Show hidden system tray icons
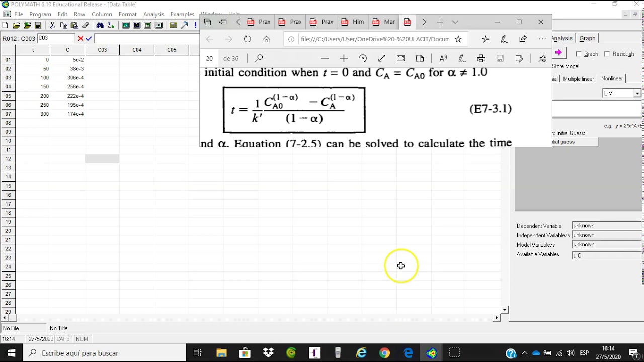Image resolution: width=644 pixels, height=362 pixels. (x=525, y=353)
